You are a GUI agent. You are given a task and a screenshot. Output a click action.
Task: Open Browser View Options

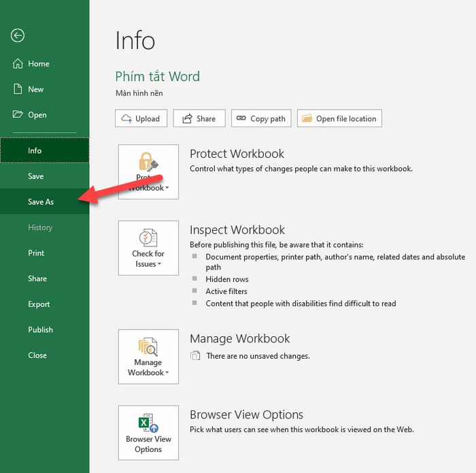[x=148, y=433]
